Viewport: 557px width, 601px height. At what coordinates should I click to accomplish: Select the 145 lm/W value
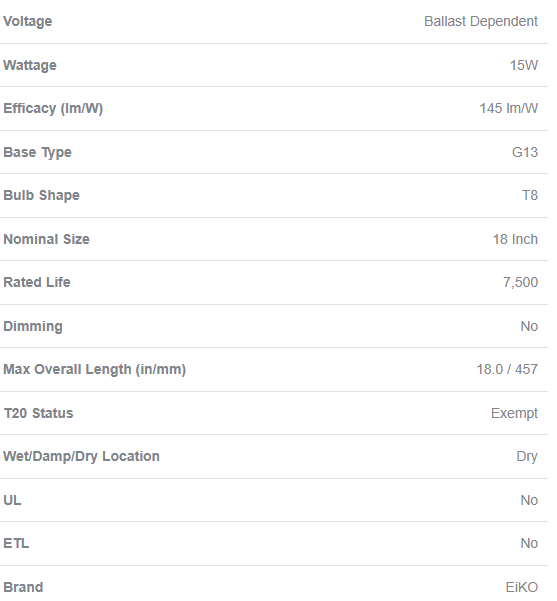(x=508, y=108)
